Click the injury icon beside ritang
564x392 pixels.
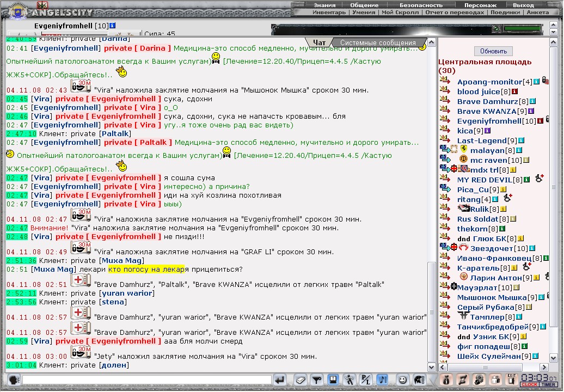[507, 198]
